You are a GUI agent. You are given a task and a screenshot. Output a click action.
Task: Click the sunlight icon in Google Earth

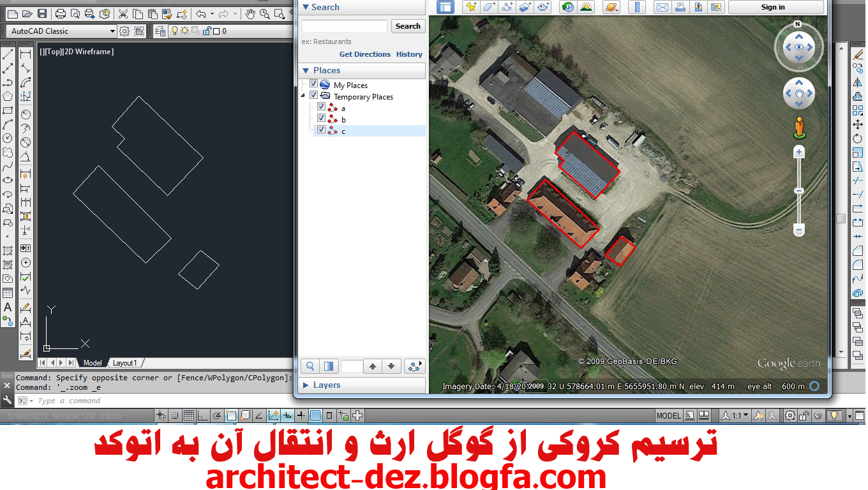coord(586,7)
